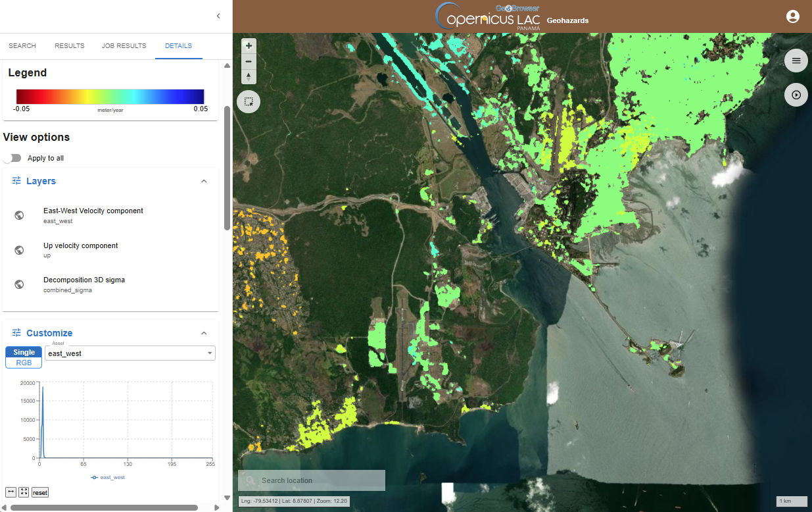Collapse the Customize section
812x512 pixels.
coord(204,333)
